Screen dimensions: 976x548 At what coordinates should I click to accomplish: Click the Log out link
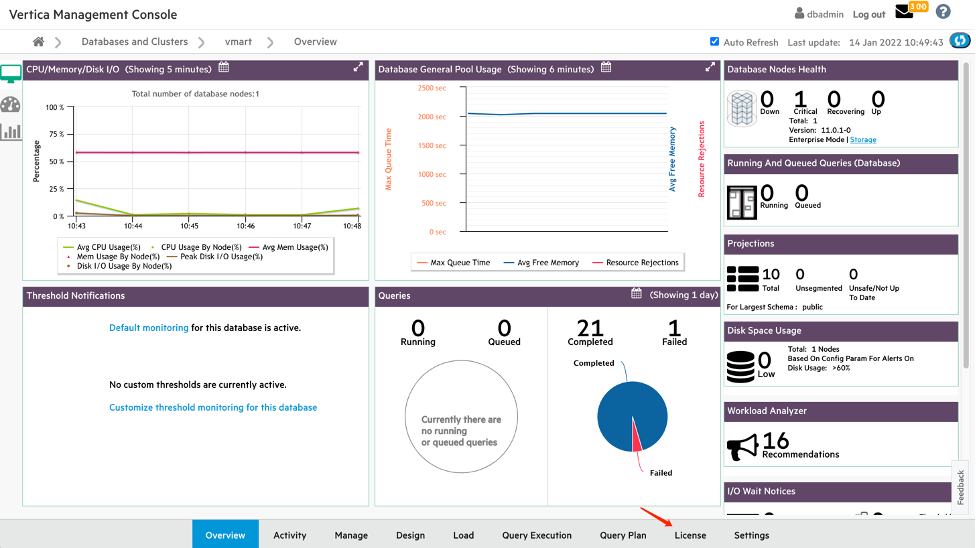(868, 14)
